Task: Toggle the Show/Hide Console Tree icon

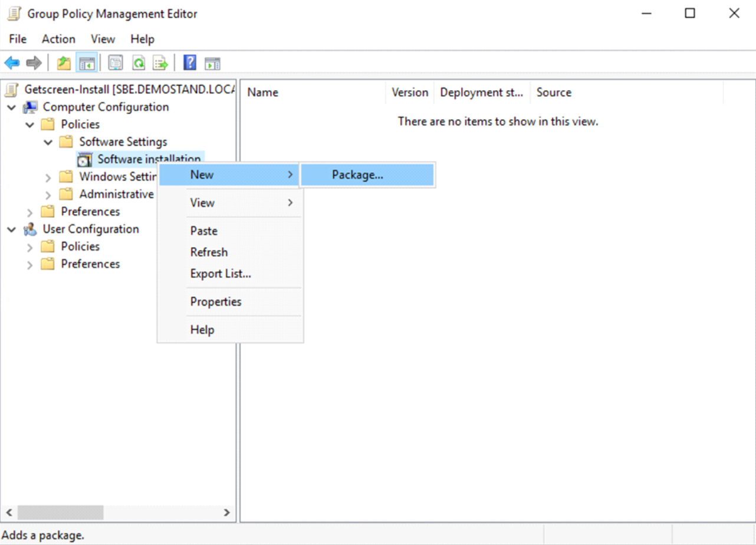Action: [87, 63]
